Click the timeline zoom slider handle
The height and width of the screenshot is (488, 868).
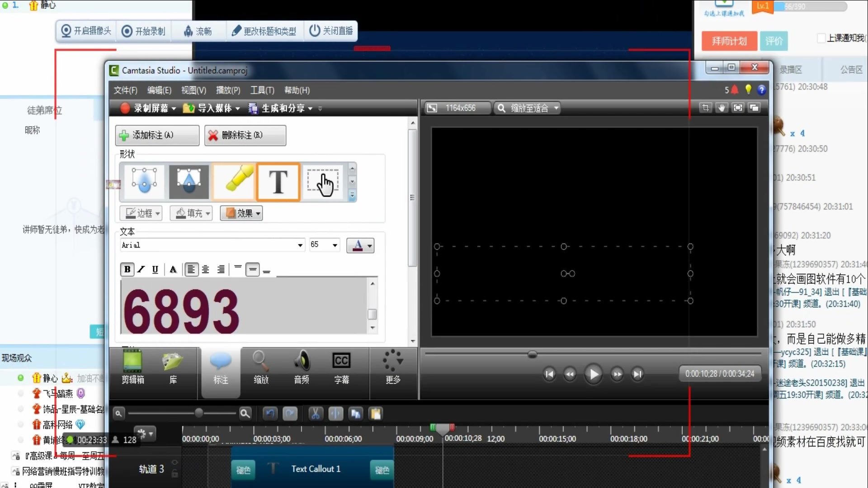point(198,413)
